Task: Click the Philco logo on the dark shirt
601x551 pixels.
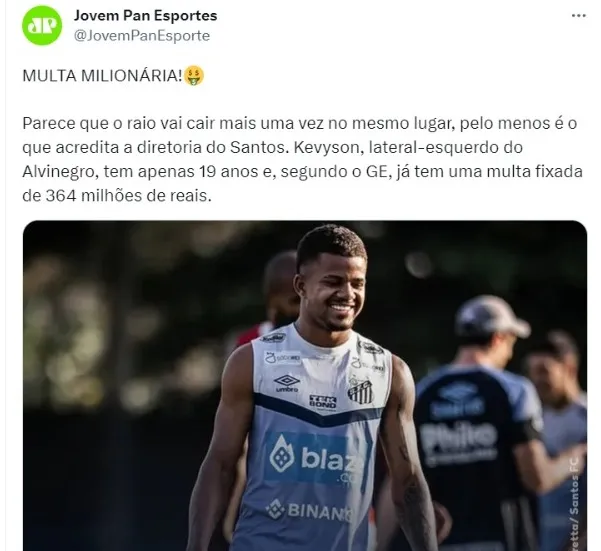Action: pos(458,437)
